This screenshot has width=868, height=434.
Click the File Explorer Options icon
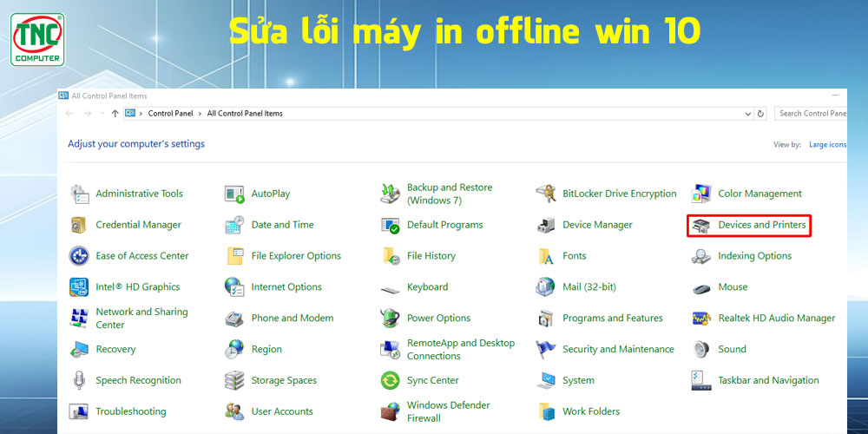(234, 256)
